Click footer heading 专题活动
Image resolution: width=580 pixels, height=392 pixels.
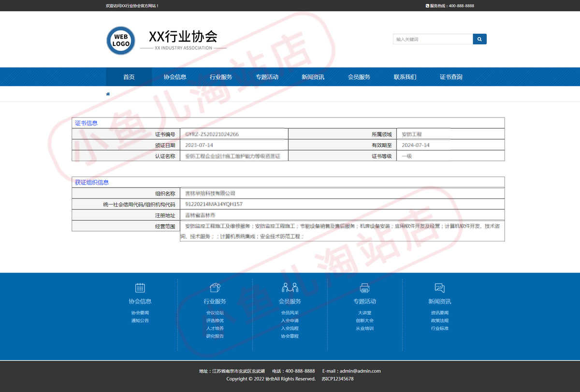coord(365,301)
